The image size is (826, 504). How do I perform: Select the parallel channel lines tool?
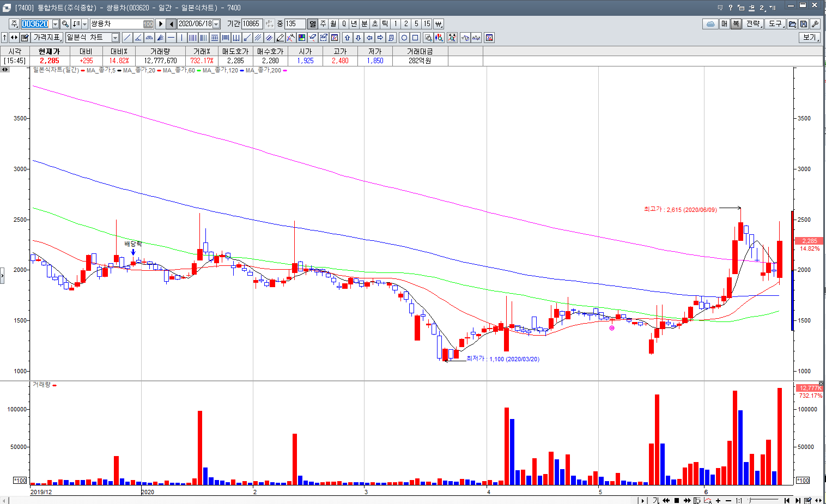point(258,38)
